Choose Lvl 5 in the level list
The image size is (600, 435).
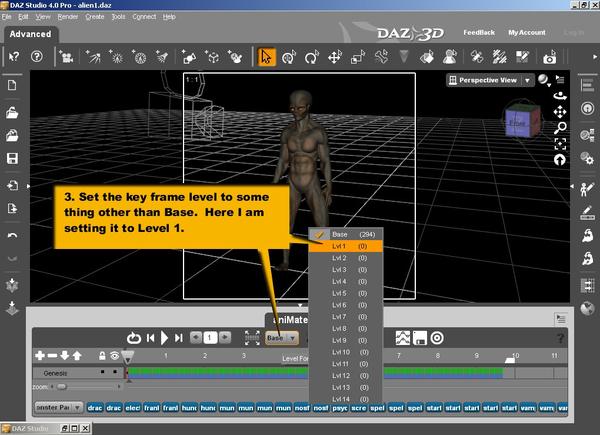tap(346, 293)
